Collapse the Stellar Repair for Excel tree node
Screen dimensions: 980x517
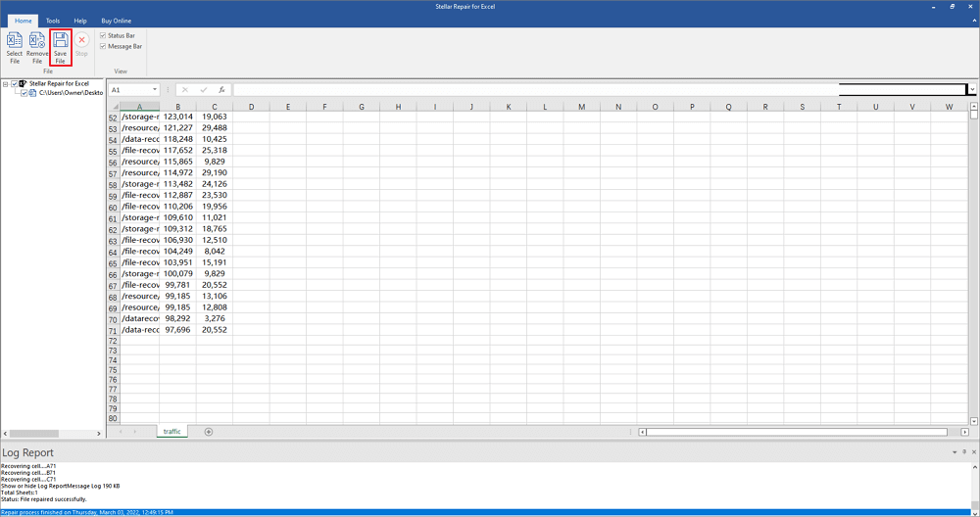click(x=6, y=84)
